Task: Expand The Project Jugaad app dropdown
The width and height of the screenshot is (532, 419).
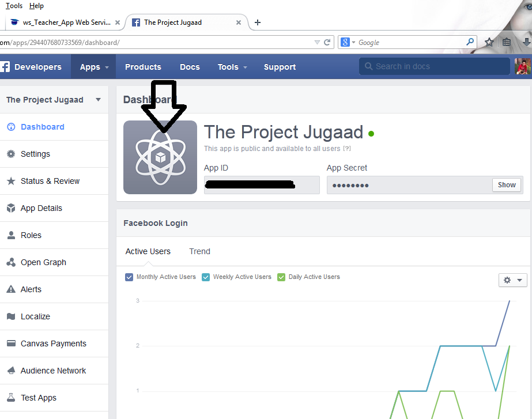Action: (x=99, y=99)
